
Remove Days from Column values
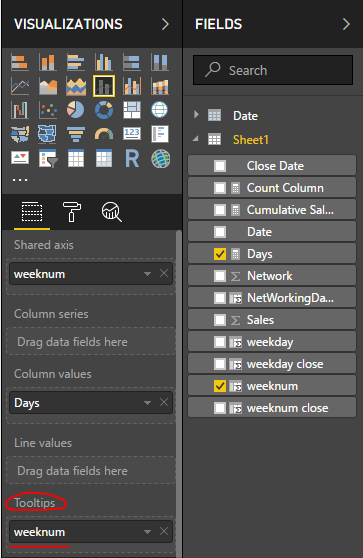[164, 402]
